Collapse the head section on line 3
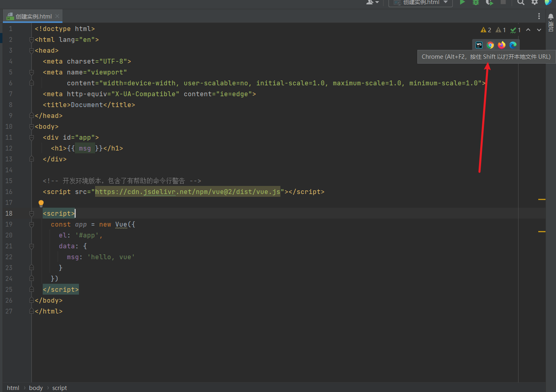 (31, 50)
